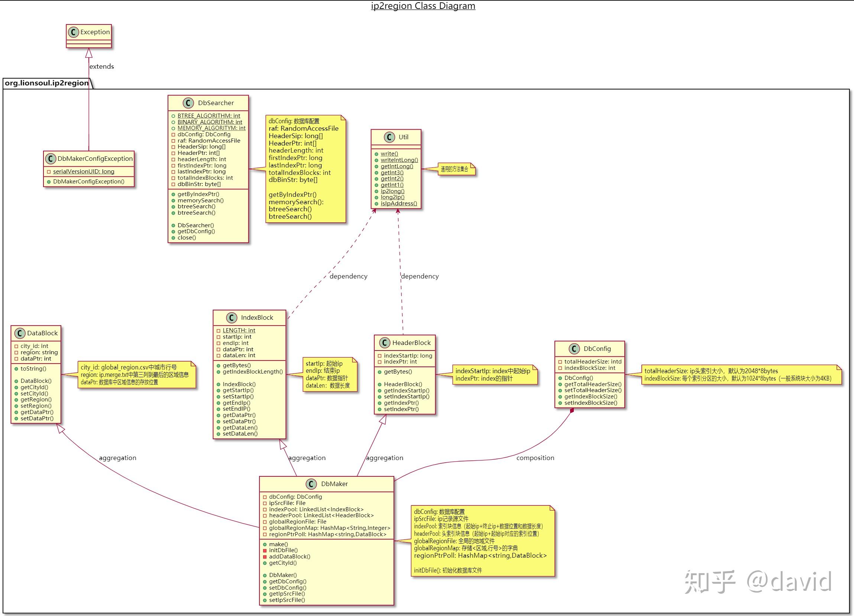The image size is (854, 616).
Task: Click the Util class C icon
Action: point(389,137)
